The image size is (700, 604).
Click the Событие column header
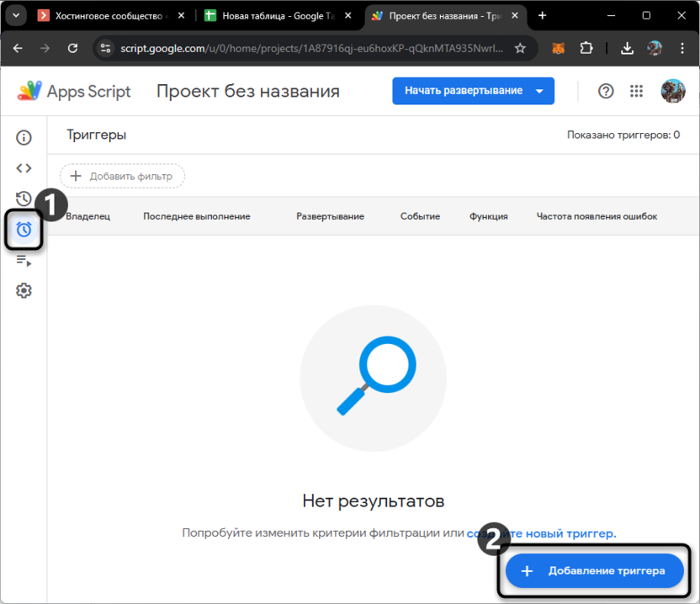pyautogui.click(x=420, y=216)
